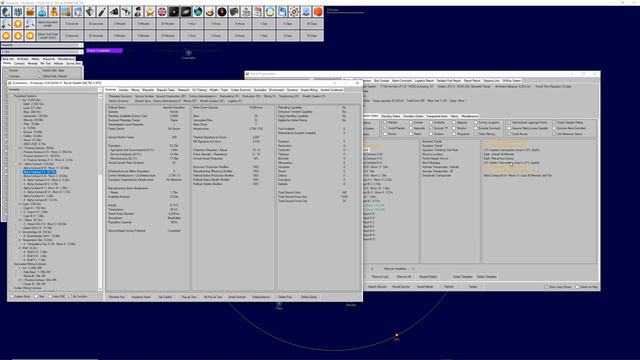Select Send Message in the orders list
This screenshot has height=360, width=640.
(431, 162)
